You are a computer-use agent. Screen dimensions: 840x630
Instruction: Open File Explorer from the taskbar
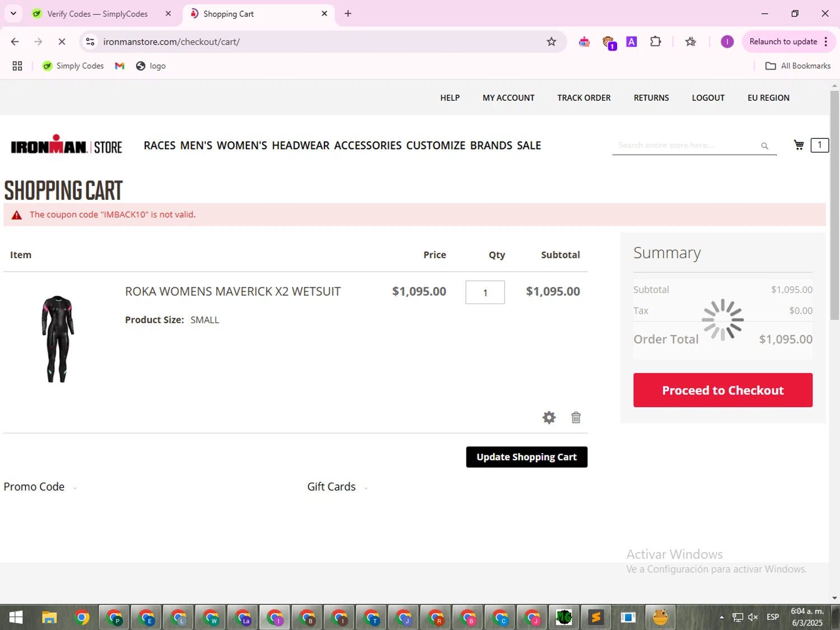(49, 617)
